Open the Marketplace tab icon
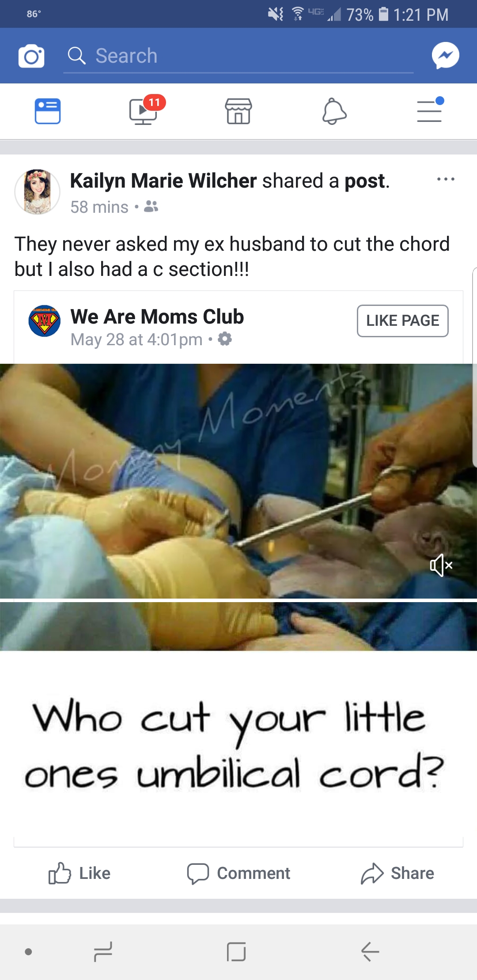Screen dimensions: 477x980 point(238,111)
